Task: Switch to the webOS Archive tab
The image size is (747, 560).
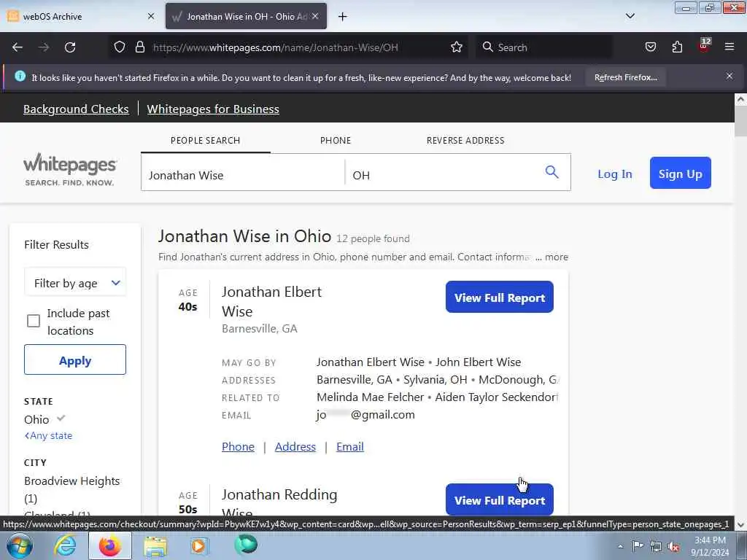Action: tap(82, 16)
